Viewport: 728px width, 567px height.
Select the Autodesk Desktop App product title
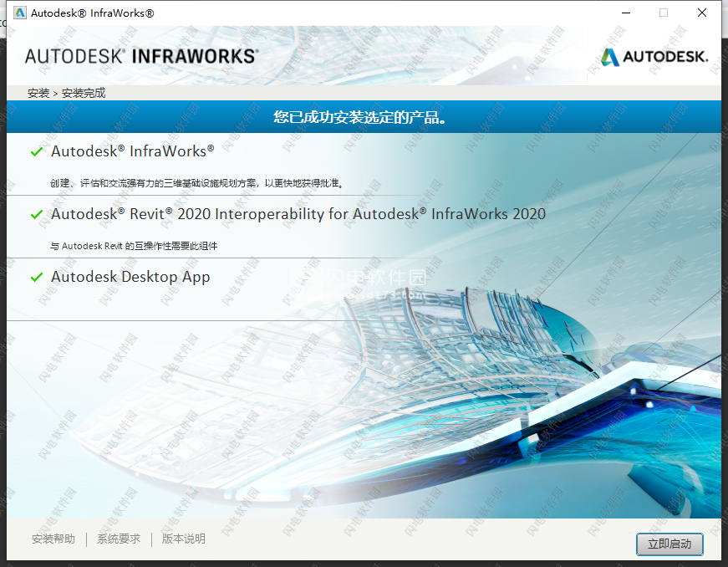click(x=130, y=277)
